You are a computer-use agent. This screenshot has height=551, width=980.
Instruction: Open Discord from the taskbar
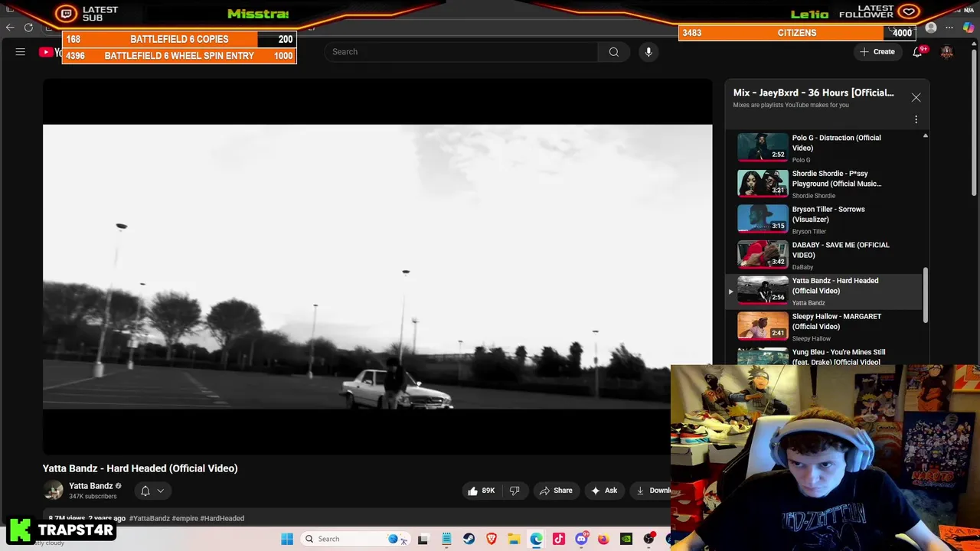click(581, 539)
